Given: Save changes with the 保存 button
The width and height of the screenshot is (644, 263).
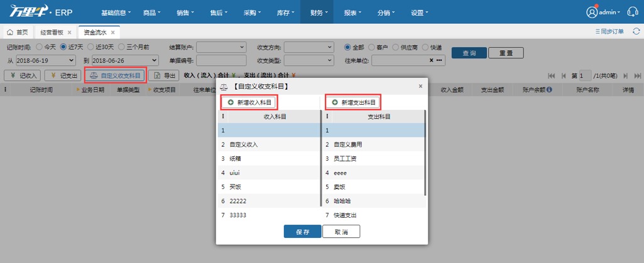Looking at the screenshot, I should tap(302, 232).
